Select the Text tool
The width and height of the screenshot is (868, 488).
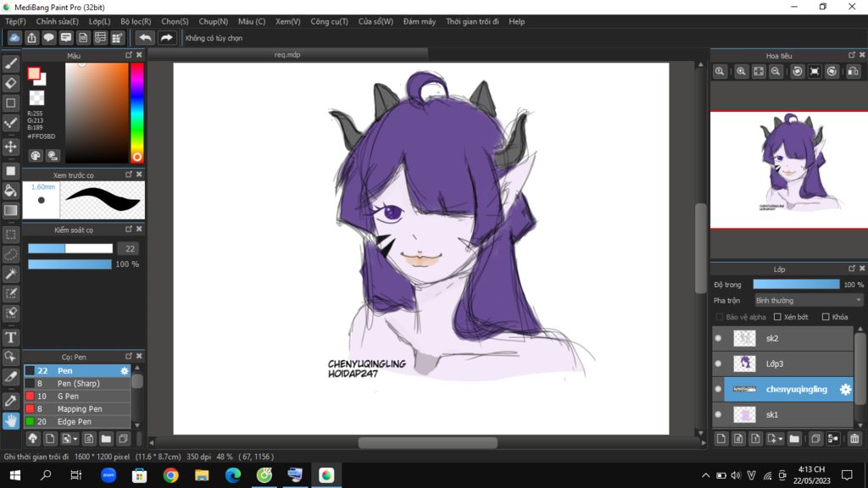[11, 337]
